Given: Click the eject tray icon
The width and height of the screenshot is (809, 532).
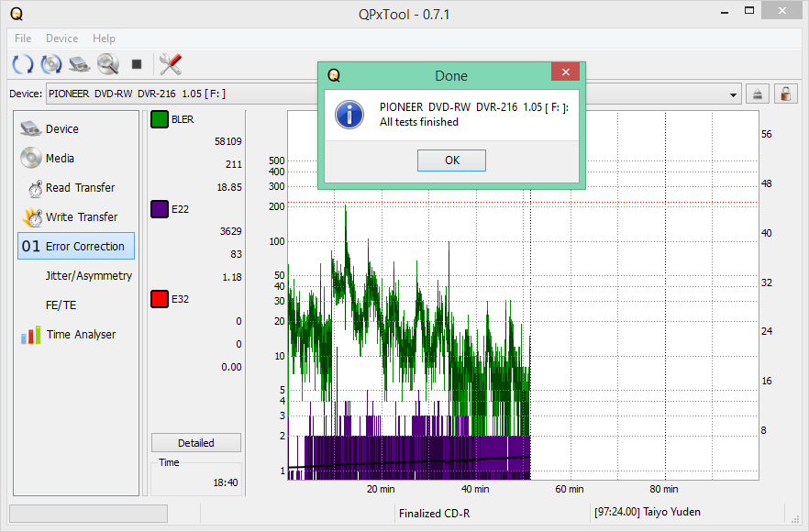Looking at the screenshot, I should coord(758,94).
